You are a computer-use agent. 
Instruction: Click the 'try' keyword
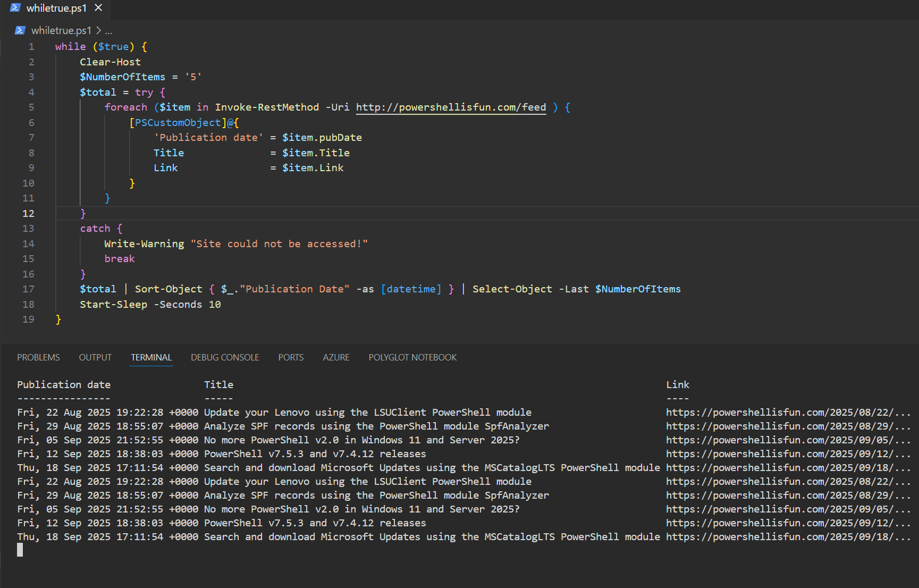click(x=144, y=93)
